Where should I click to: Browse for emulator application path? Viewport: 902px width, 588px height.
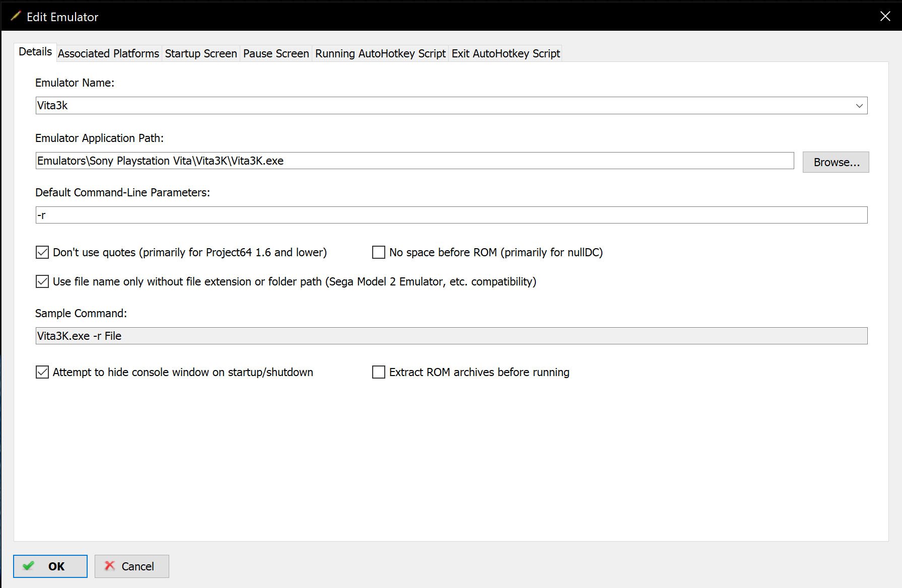[x=836, y=162]
